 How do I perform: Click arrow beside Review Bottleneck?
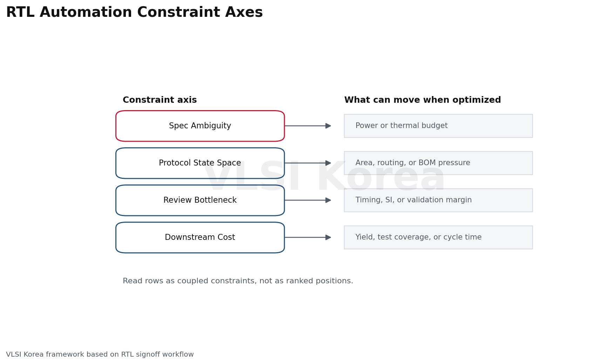click(x=308, y=200)
